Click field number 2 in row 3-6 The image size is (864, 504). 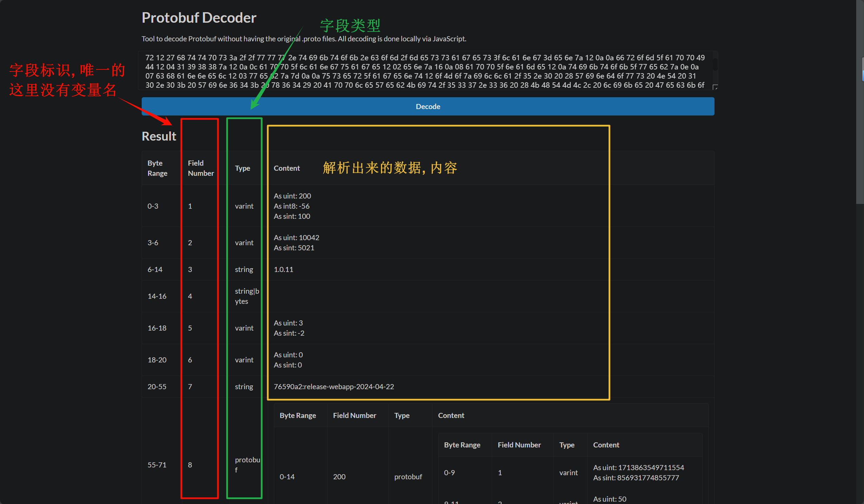coord(190,243)
